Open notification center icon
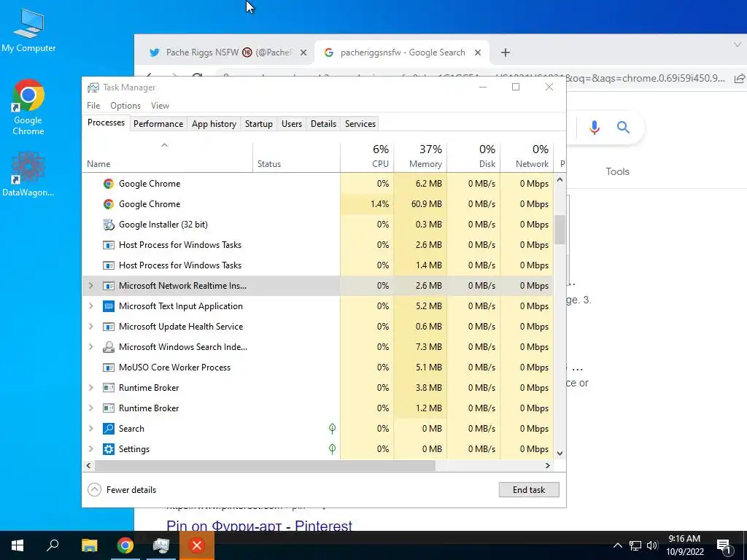Screen dimensions: 747x560 click(724, 546)
